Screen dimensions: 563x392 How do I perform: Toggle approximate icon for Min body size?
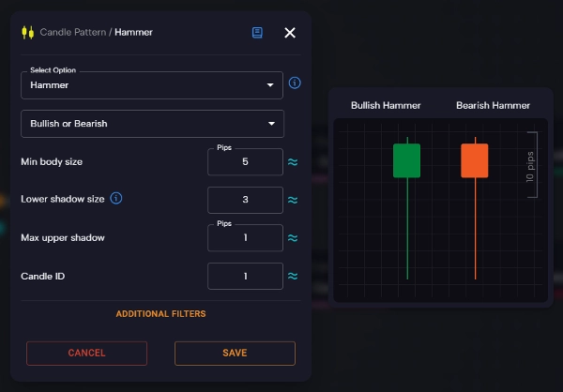pos(293,162)
